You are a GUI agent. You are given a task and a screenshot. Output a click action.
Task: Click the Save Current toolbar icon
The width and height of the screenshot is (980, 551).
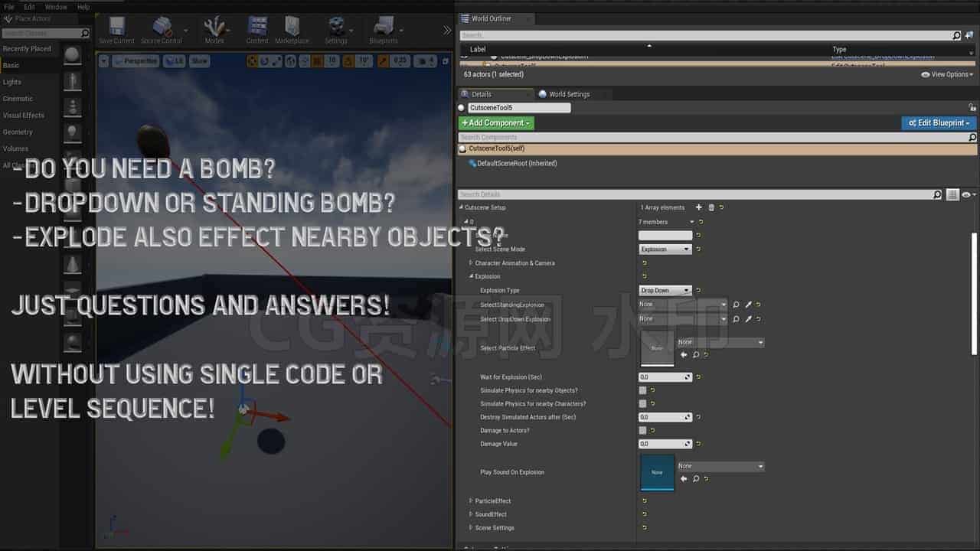[116, 30]
